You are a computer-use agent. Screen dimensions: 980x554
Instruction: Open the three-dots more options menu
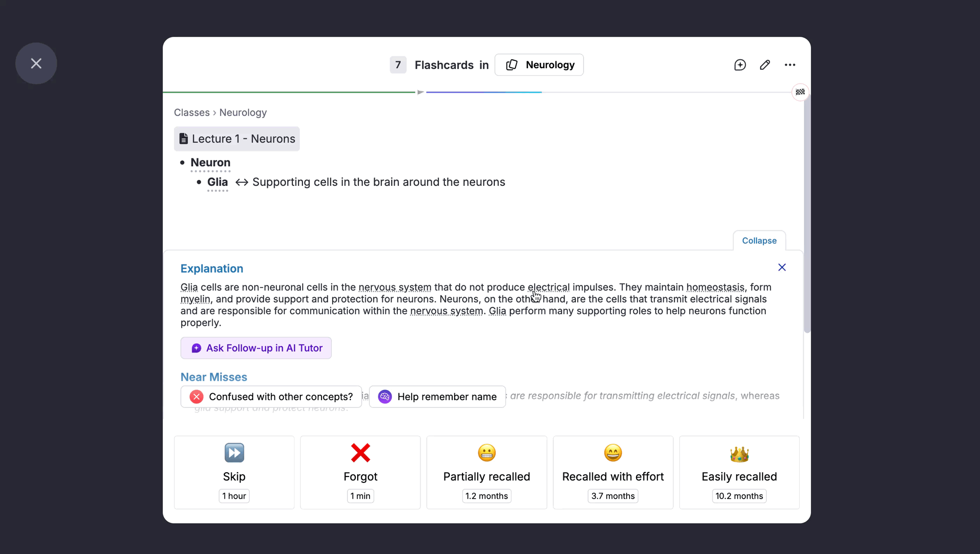pos(790,65)
